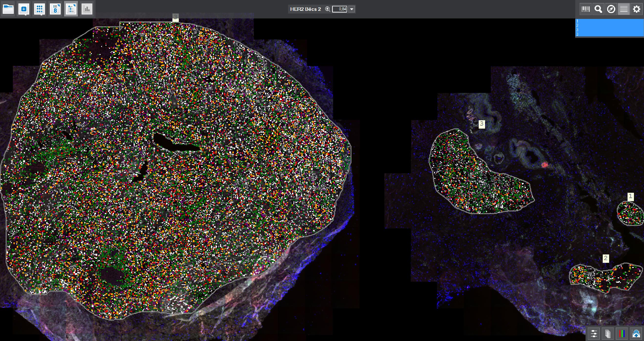Click the histogram with arrow icon
This screenshot has height=341, width=644.
point(636,333)
